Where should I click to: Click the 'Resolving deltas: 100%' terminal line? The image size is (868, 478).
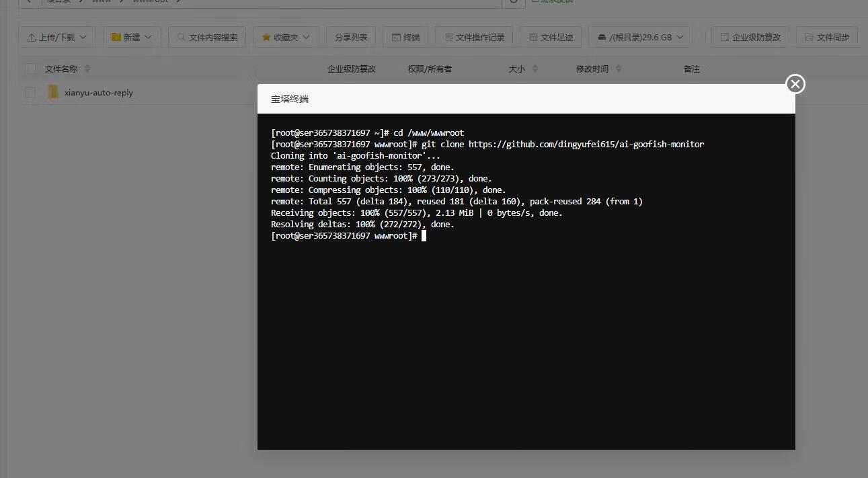click(362, 225)
